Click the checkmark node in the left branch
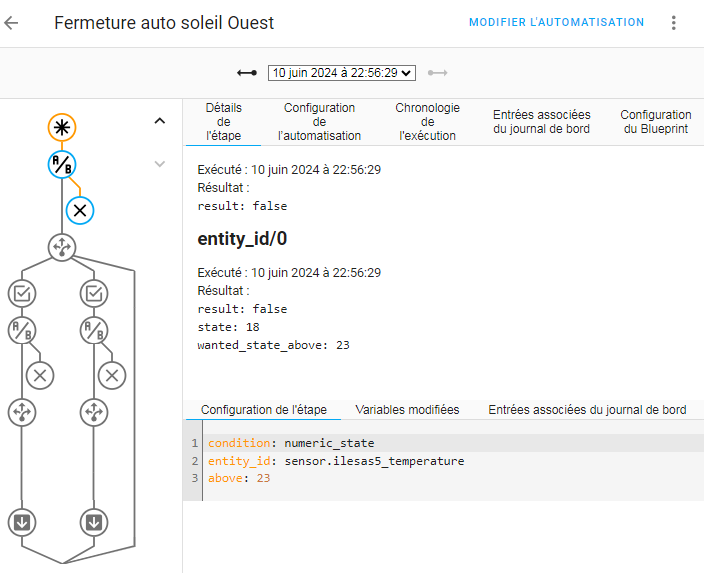This screenshot has height=573, width=704. [x=22, y=293]
